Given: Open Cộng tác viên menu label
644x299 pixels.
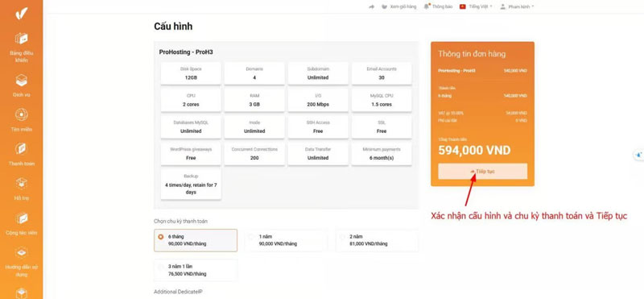Looking at the screenshot, I should (x=22, y=233).
